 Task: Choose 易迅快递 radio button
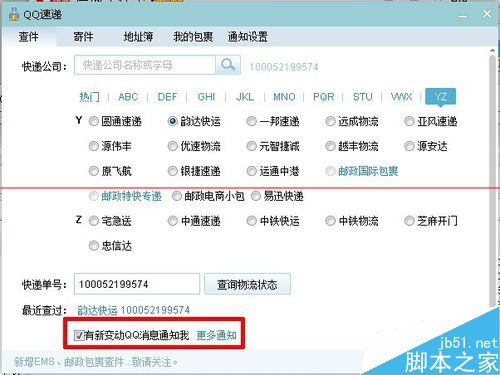coord(256,196)
